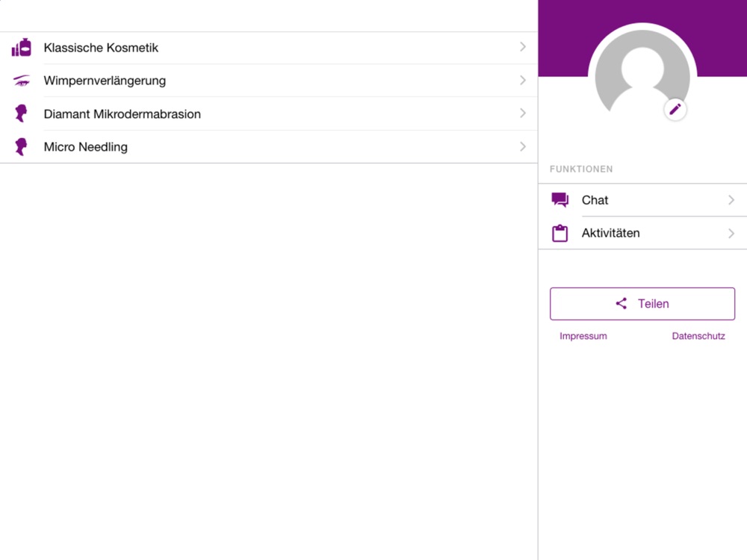This screenshot has width=747, height=560.
Task: Open the Chat function label
Action: [595, 200]
